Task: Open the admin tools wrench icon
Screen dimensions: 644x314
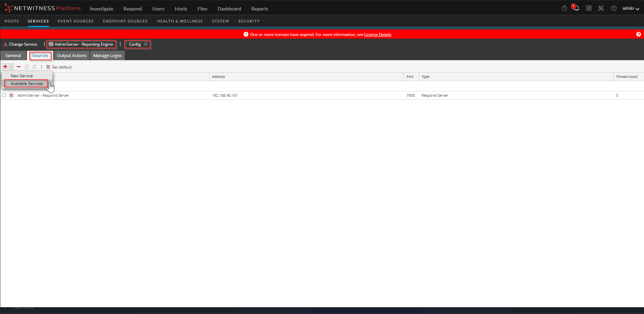Action: point(601,8)
